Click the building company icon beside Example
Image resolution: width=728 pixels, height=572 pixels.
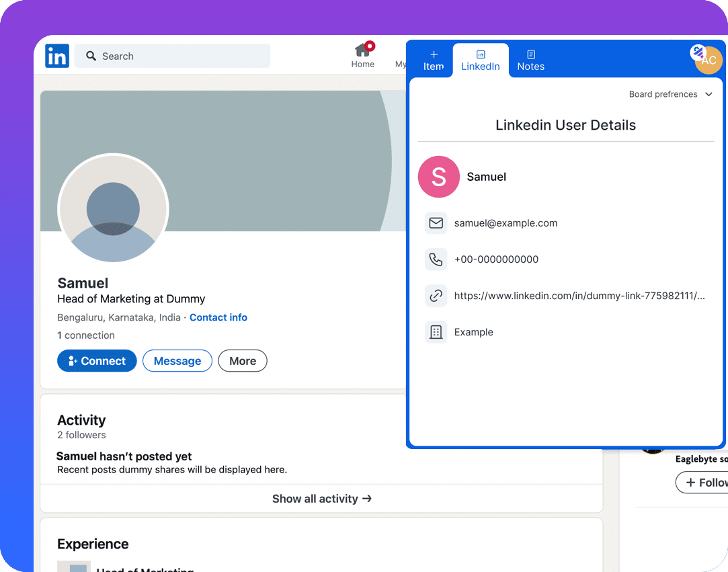(436, 332)
